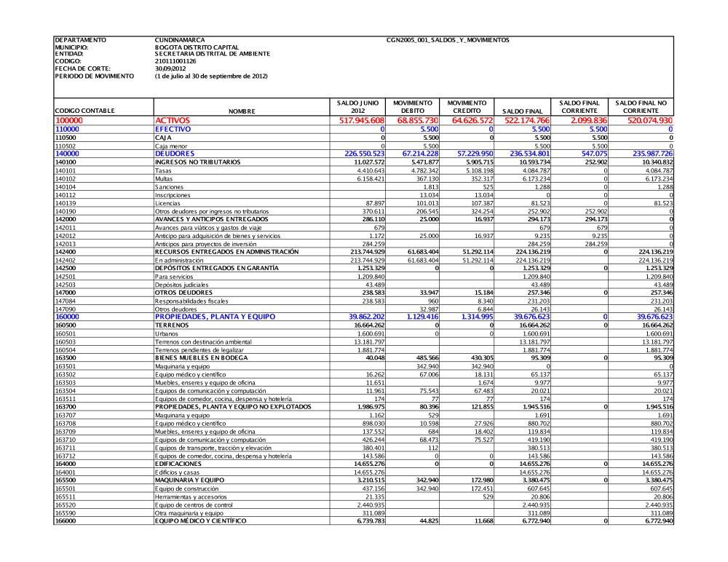Select the blue DEUDORES account name
This screenshot has width=728, height=562.
coord(175,154)
